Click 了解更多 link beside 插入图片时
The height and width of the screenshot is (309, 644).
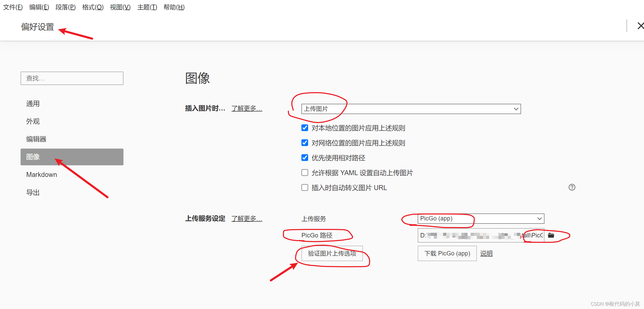coord(247,108)
